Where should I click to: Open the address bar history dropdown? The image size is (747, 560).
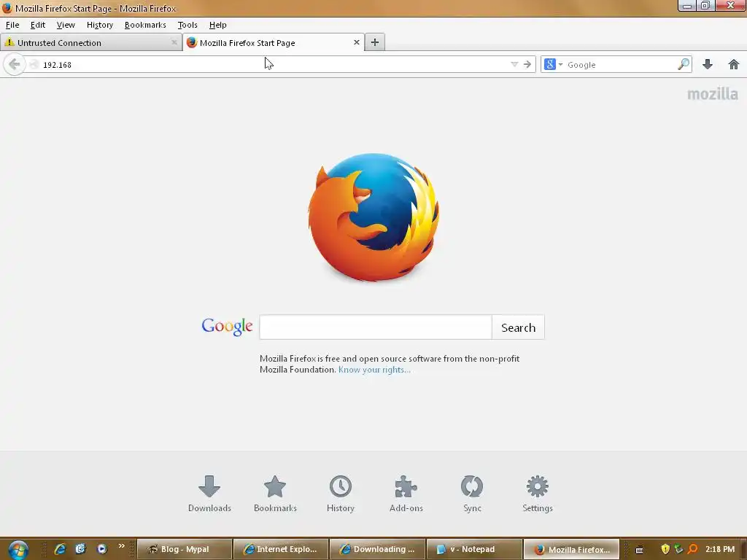coord(514,64)
